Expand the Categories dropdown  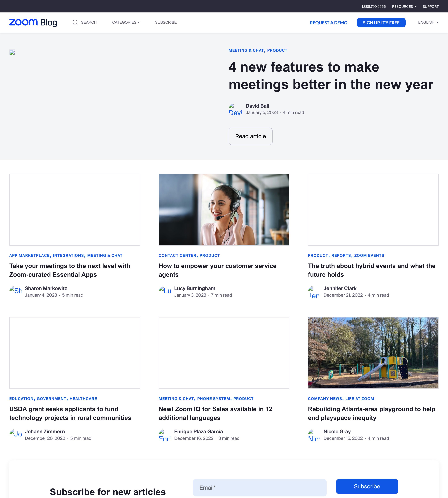click(x=126, y=22)
